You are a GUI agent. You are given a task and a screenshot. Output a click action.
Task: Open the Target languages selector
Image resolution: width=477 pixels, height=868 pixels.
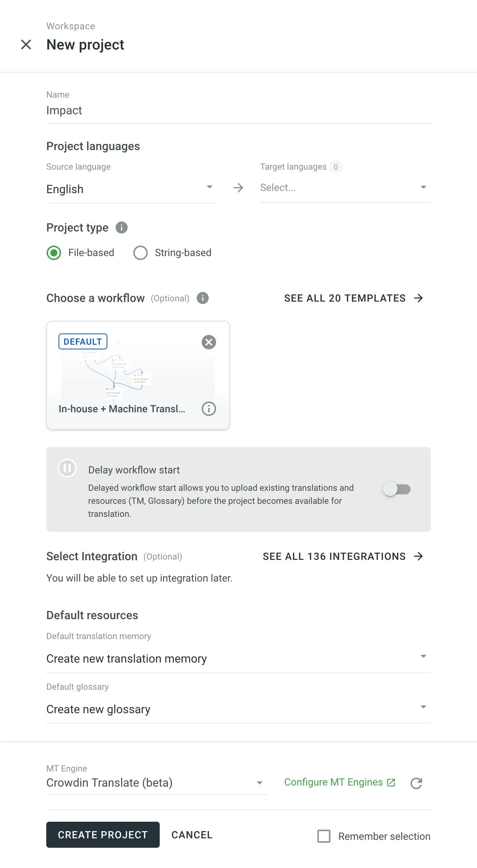(344, 187)
